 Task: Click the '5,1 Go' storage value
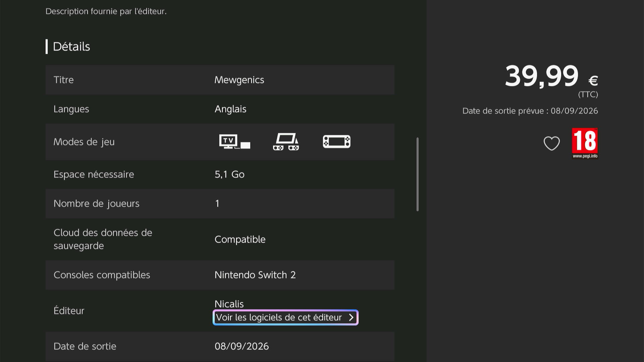[x=229, y=174]
